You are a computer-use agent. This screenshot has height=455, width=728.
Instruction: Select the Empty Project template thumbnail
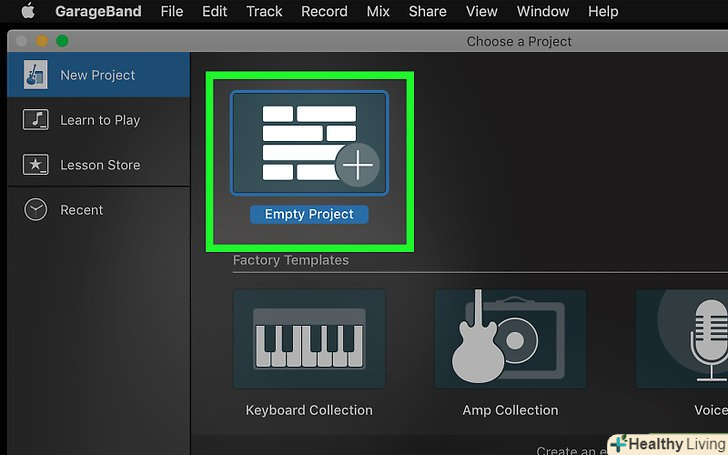(x=309, y=143)
